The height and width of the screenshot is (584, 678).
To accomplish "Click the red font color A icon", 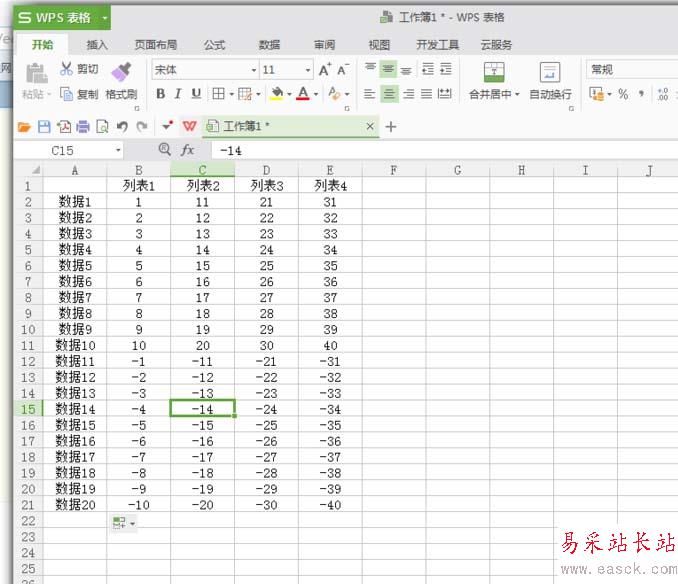I will tap(303, 93).
